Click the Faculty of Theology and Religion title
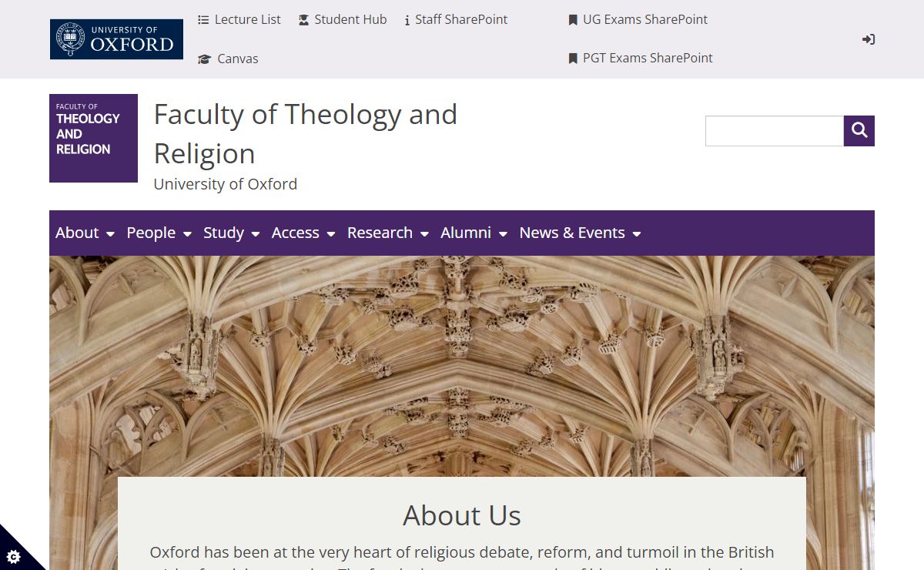 pos(305,134)
